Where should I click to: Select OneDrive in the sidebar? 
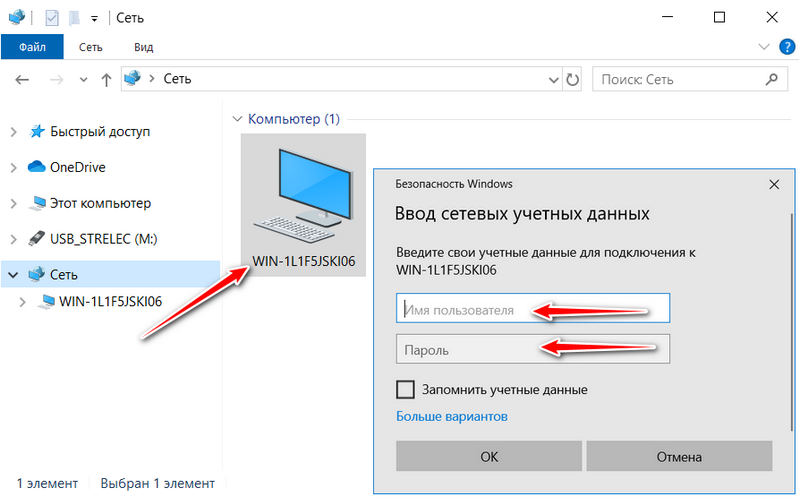click(x=78, y=167)
